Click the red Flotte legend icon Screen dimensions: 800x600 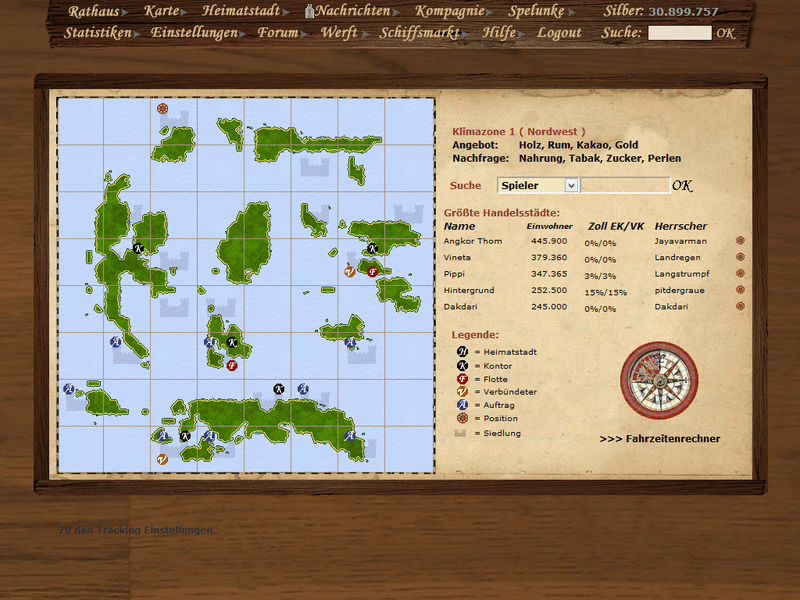461,379
